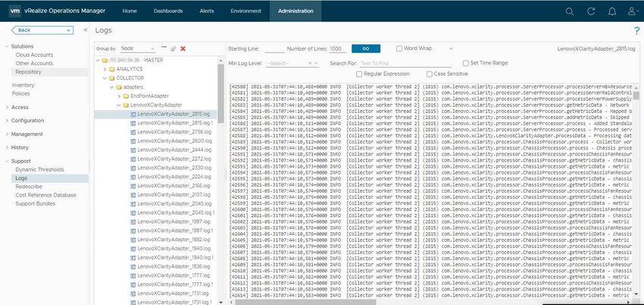Open the Min Log Level select dropdown
This screenshot has width=644, height=305.
[316, 63]
